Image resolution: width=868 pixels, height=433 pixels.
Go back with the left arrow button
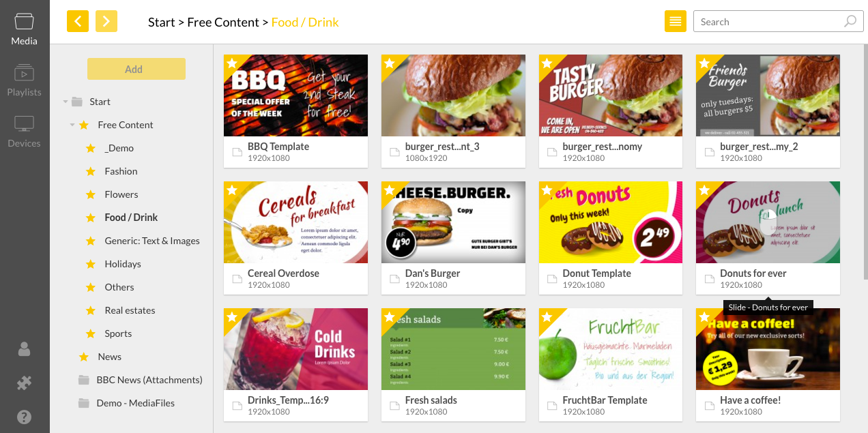click(x=78, y=21)
